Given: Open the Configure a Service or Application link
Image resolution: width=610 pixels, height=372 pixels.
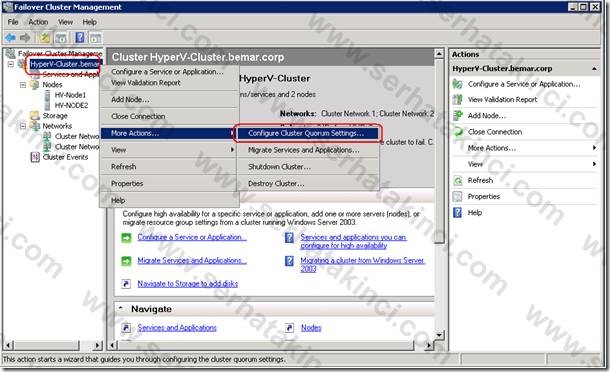Looking at the screenshot, I should [x=192, y=237].
